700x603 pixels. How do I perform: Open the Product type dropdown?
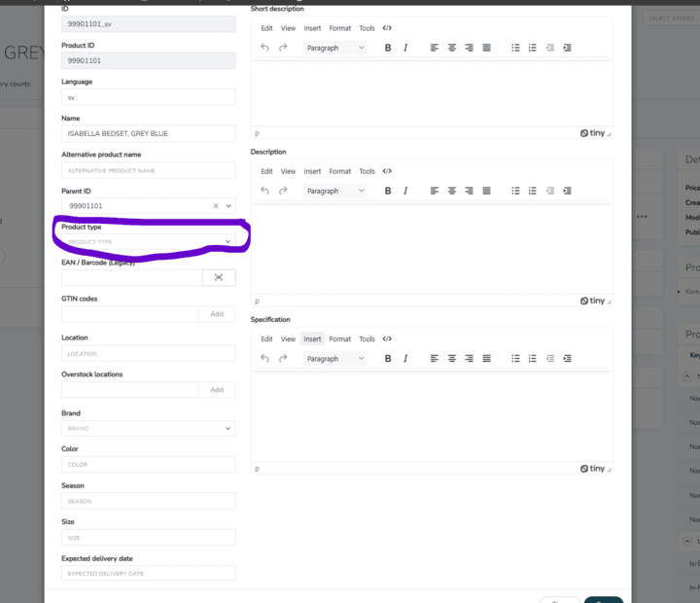pyautogui.click(x=148, y=241)
